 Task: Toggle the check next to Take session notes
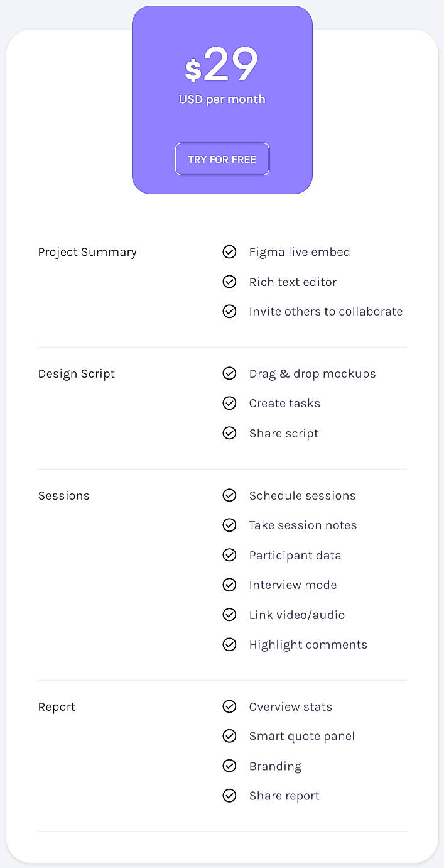pyautogui.click(x=230, y=525)
